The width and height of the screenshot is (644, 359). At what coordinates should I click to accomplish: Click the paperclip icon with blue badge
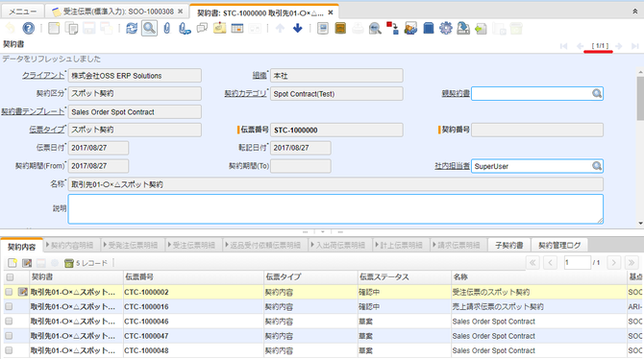click(x=185, y=28)
